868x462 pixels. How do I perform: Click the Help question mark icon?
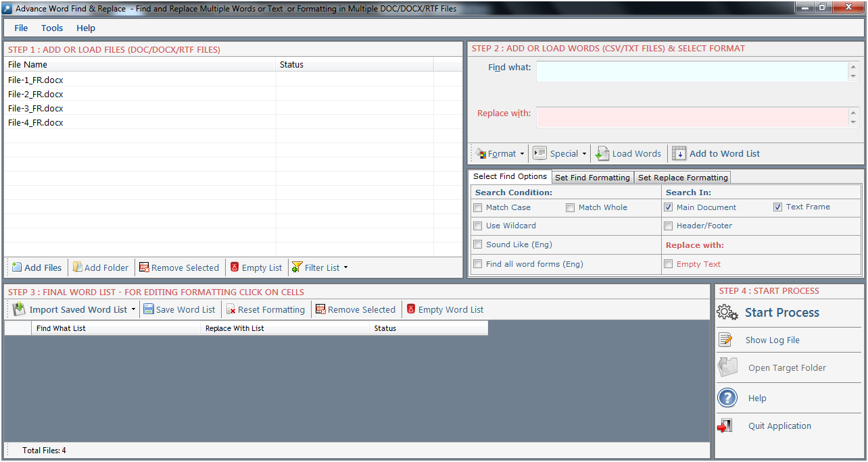[x=727, y=398]
